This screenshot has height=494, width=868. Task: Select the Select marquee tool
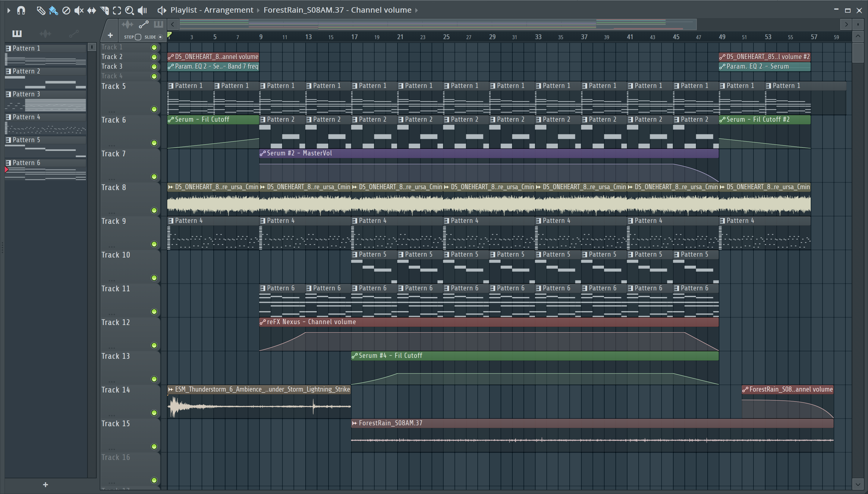[x=117, y=11]
